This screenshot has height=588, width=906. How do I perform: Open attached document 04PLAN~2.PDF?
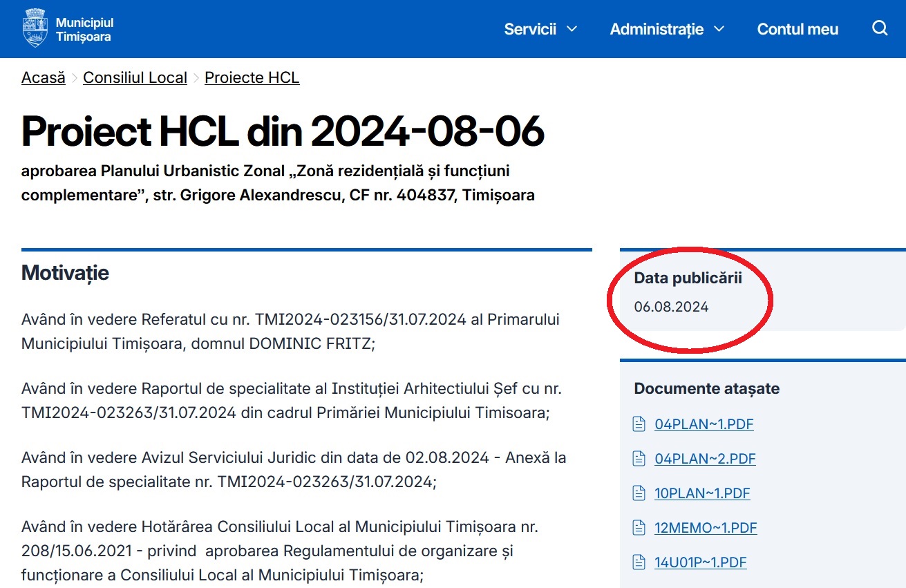[705, 459]
